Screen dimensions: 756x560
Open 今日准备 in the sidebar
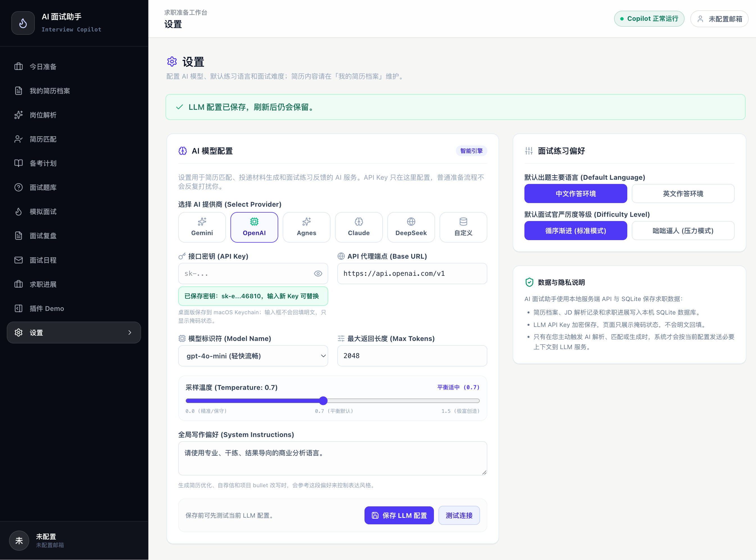tap(74, 67)
